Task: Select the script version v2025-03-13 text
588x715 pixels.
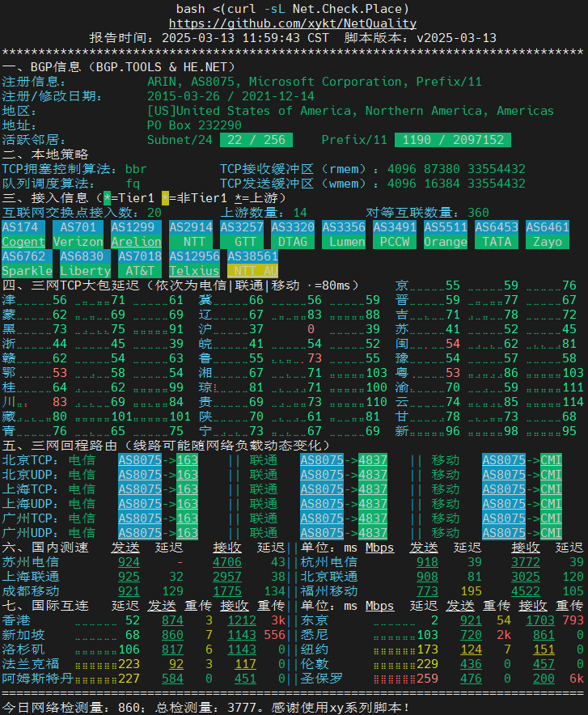Action: click(456, 38)
